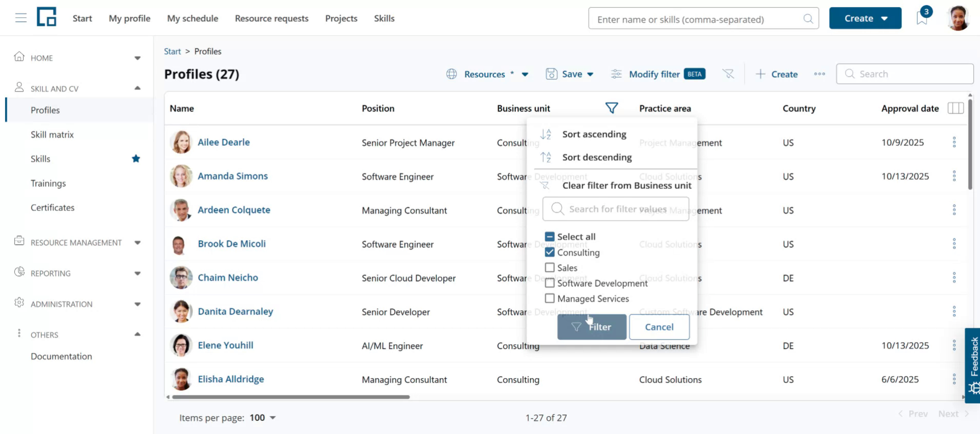Open the top Create button dropdown
Screen dimensions: 980x434
tap(865, 18)
